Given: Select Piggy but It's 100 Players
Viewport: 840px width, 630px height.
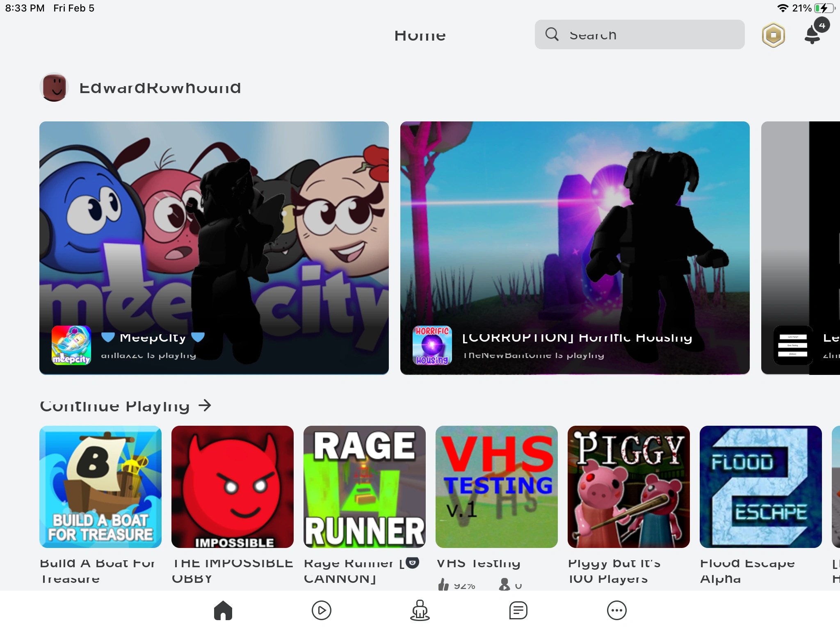Looking at the screenshot, I should click(629, 487).
